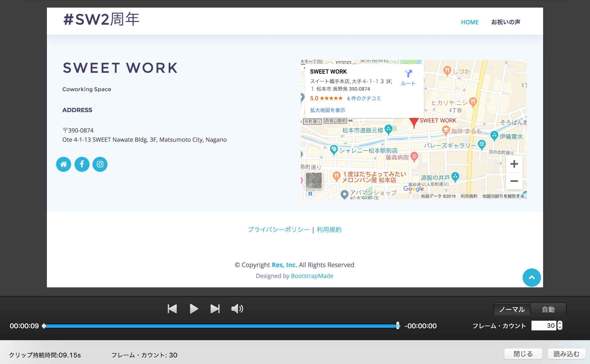Viewport: 590px width, 364px height.
Task: Open the Res, Inc. link
Action: (x=284, y=265)
